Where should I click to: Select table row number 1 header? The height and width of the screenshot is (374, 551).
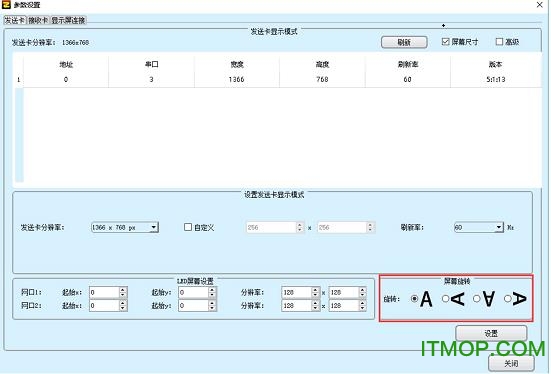19,79
